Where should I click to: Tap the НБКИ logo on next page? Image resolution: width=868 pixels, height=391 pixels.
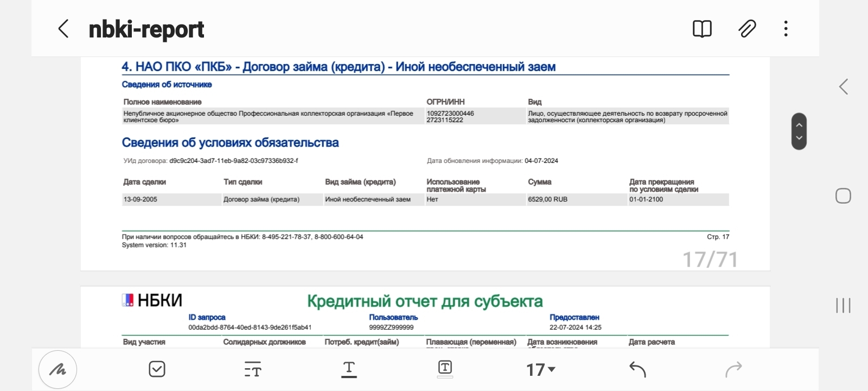152,300
